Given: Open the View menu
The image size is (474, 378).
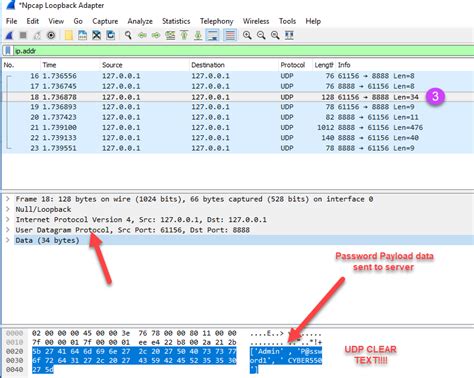Looking at the screenshot, I should click(56, 21).
